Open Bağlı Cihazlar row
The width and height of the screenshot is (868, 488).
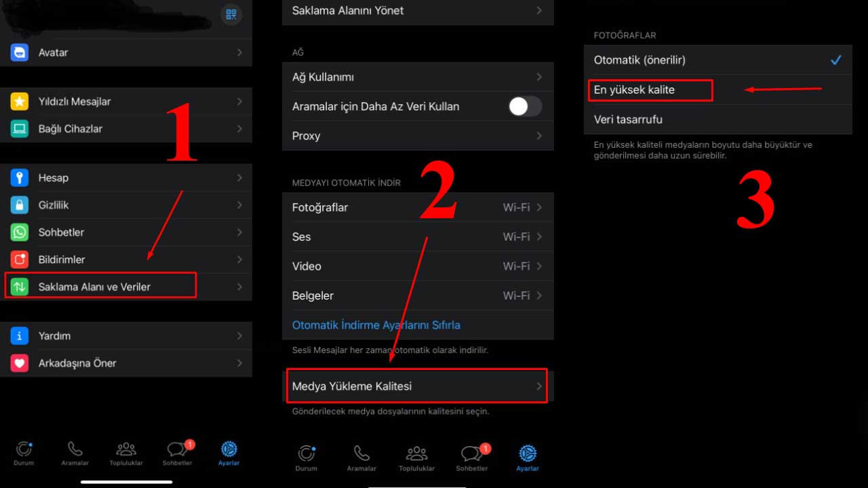[x=126, y=129]
